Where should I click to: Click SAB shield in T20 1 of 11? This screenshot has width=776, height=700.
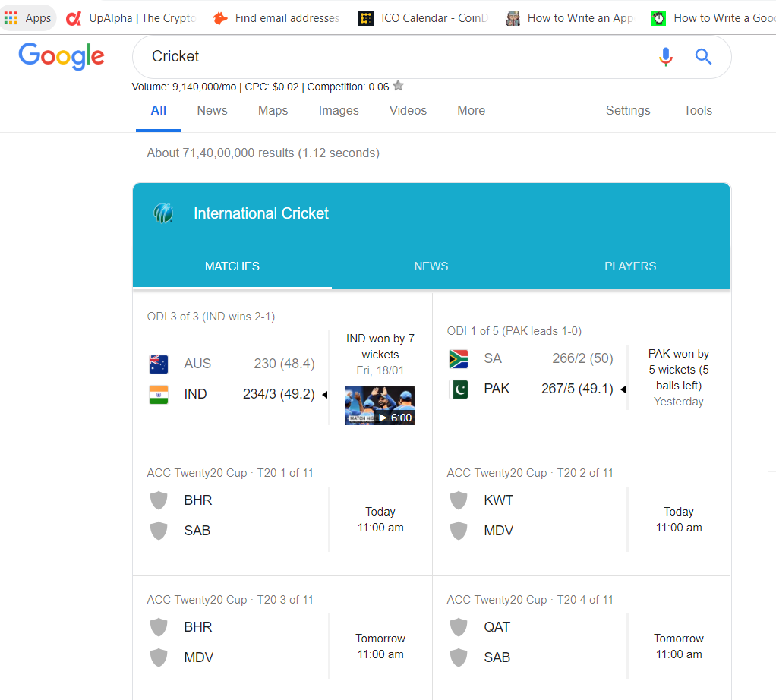coord(159,531)
